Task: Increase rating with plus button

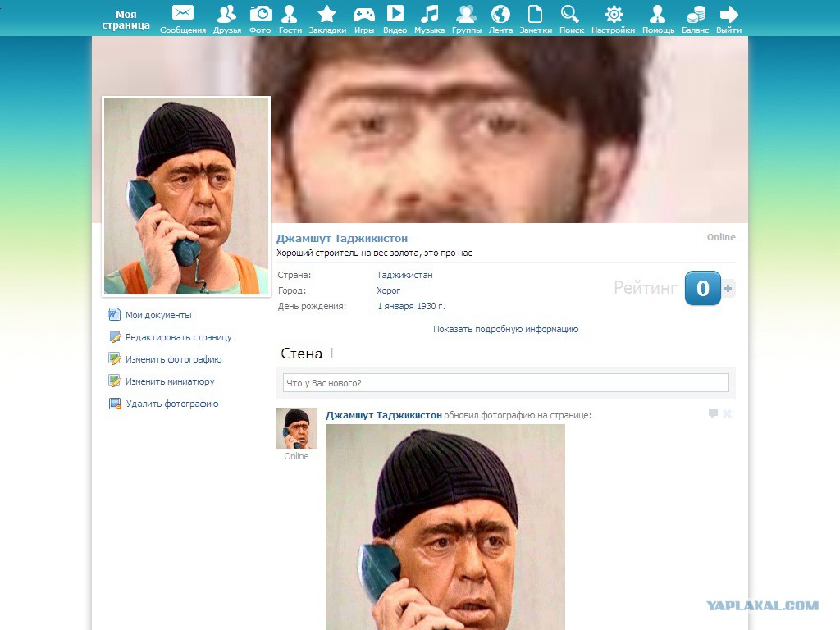Action: 728,288
